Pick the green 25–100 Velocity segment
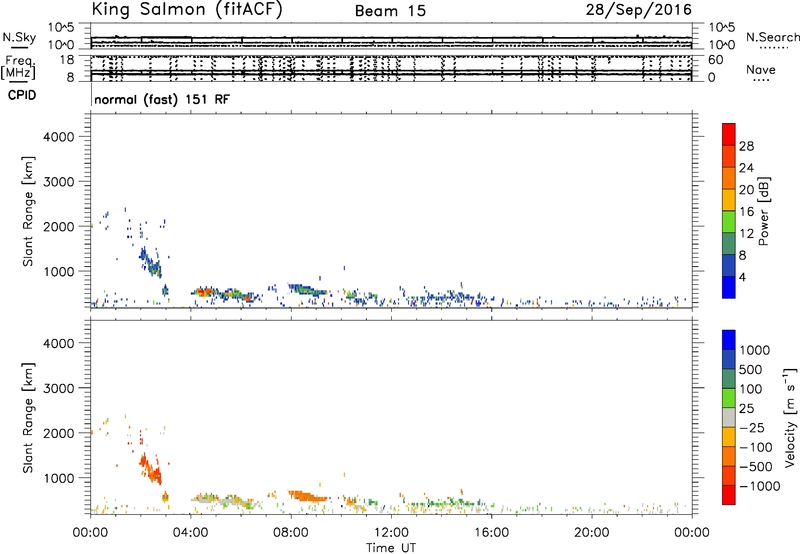The width and height of the screenshot is (800, 554). [x=729, y=398]
